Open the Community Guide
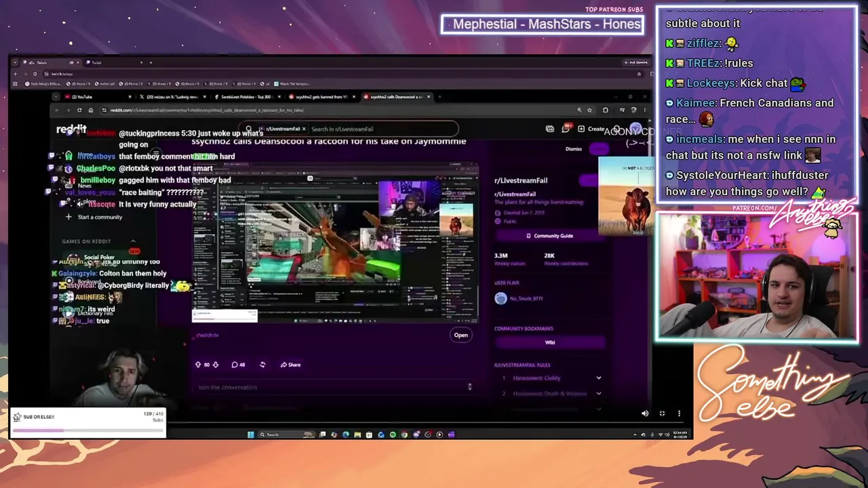Image resolution: width=868 pixels, height=488 pixels. click(550, 236)
